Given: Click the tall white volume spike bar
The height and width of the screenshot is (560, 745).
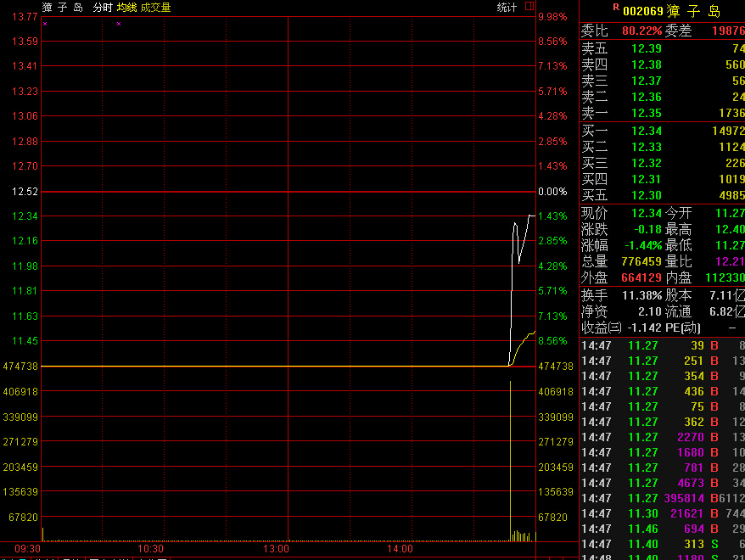Looking at the screenshot, I should tap(510, 458).
